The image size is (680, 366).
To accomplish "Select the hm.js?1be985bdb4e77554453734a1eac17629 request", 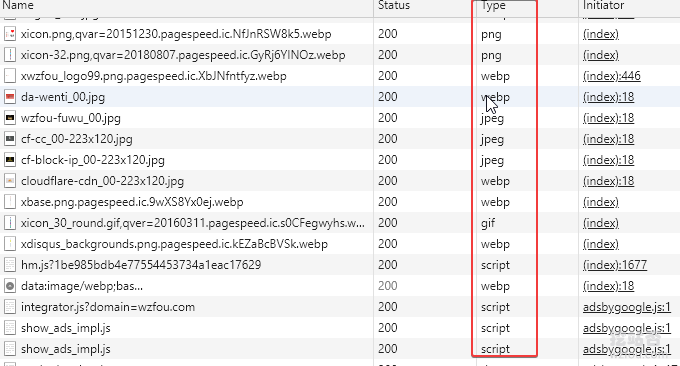I will tap(141, 265).
